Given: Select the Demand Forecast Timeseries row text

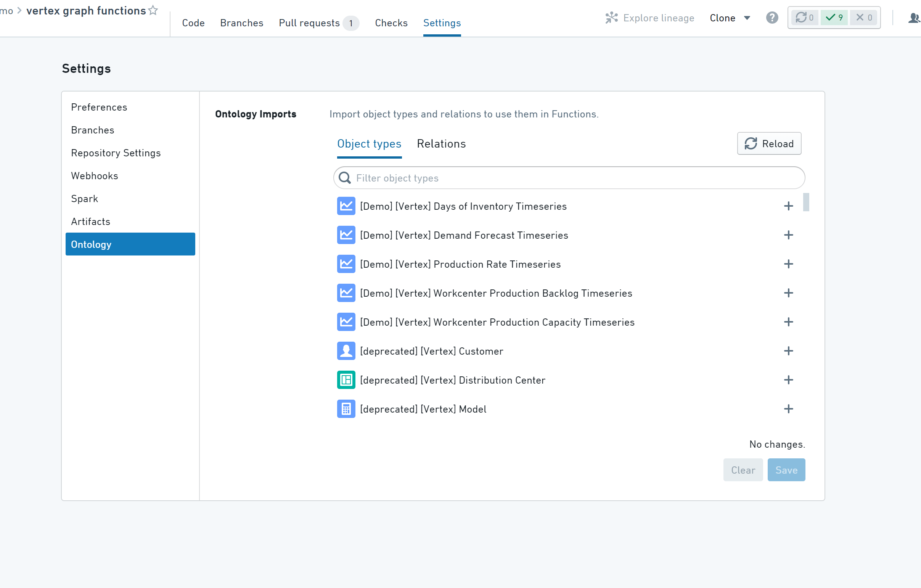Looking at the screenshot, I should (x=464, y=235).
